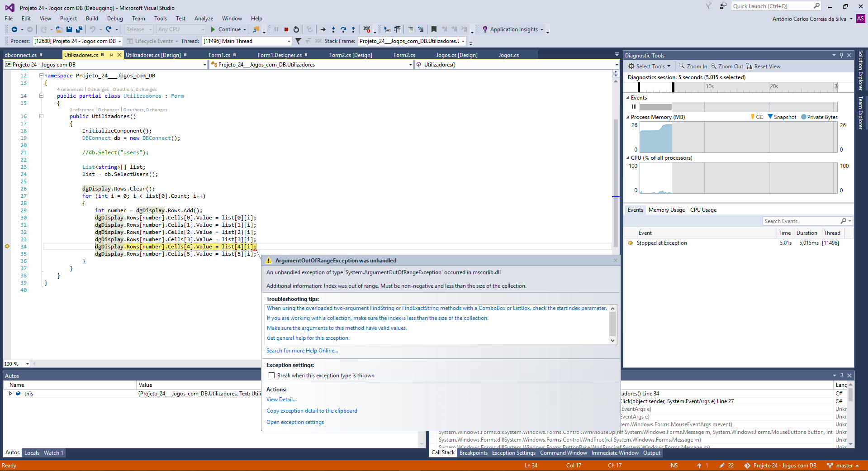Open the Select Tools dropdown

650,66
